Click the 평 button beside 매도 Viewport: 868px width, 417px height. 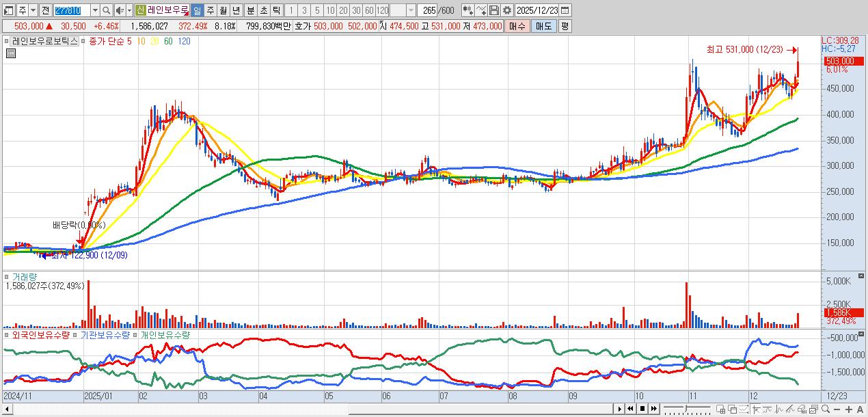point(565,26)
